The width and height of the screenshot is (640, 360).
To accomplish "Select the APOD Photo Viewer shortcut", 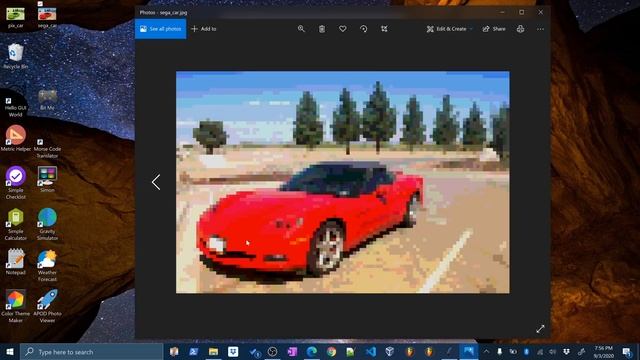I will (47, 307).
